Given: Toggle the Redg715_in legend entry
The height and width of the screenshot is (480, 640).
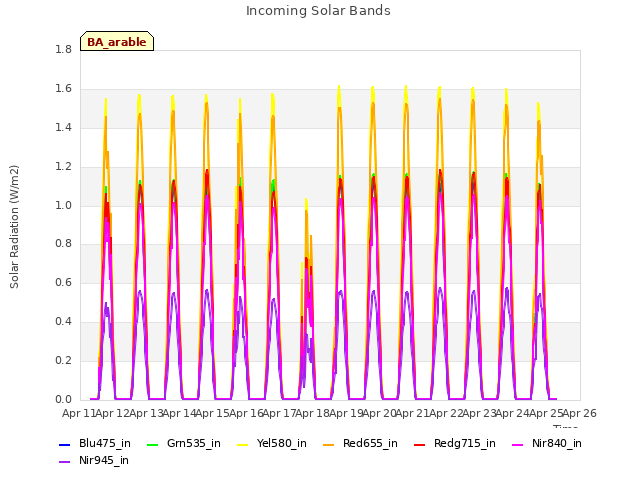Looking at the screenshot, I should coord(455,443).
